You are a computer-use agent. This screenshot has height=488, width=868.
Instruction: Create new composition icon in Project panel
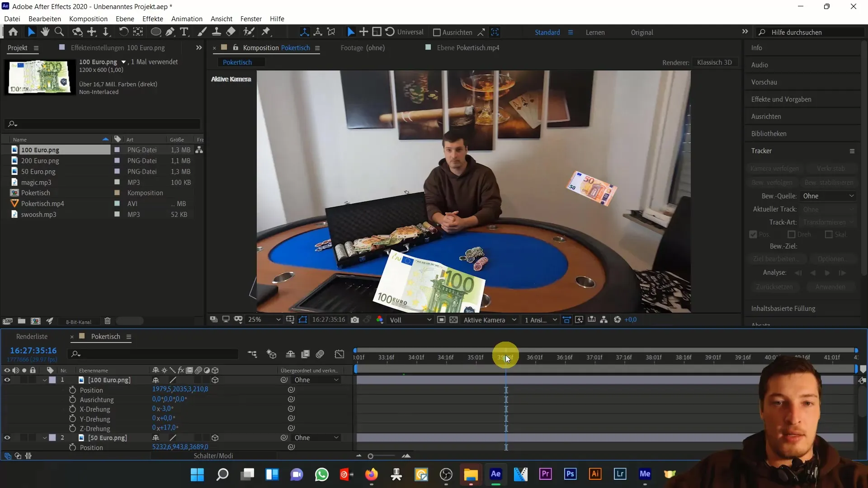pos(36,321)
